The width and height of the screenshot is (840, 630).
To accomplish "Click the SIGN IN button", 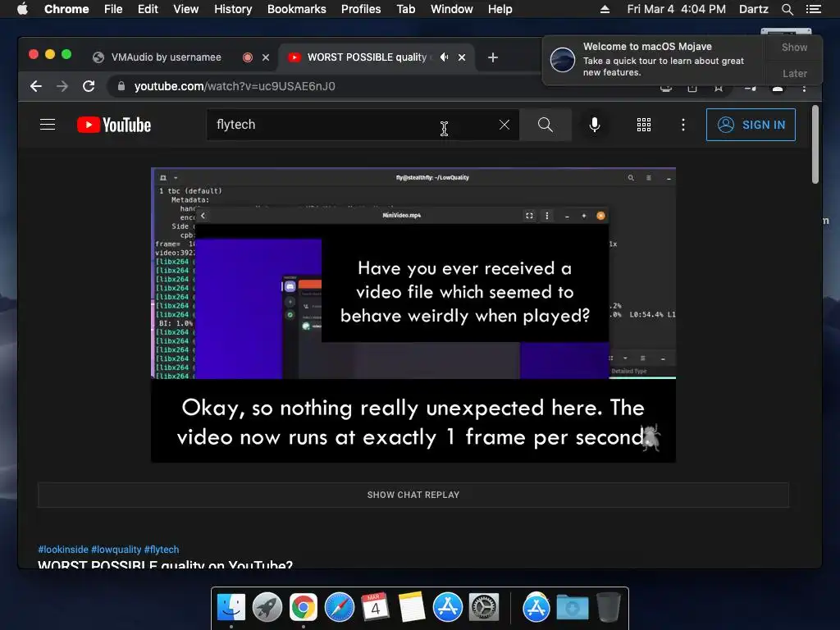I will (x=751, y=125).
